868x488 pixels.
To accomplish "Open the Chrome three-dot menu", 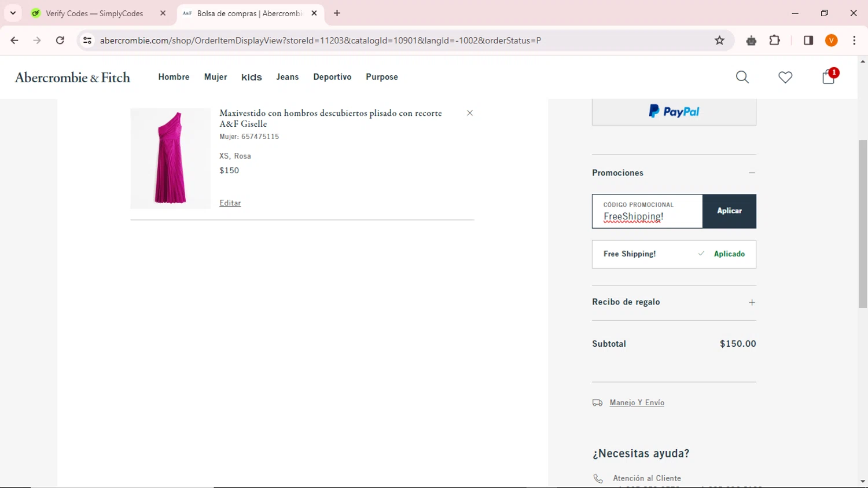I will coord(854,41).
